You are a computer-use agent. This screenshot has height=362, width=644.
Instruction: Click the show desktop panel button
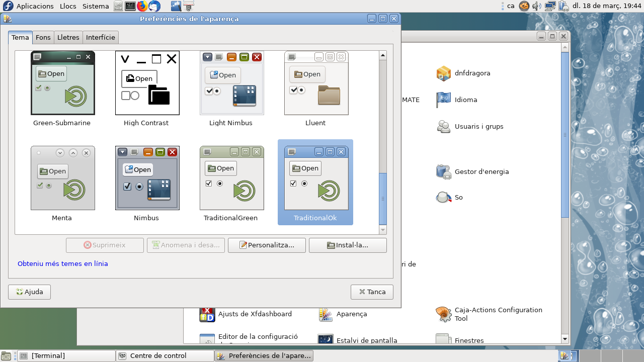click(6, 356)
